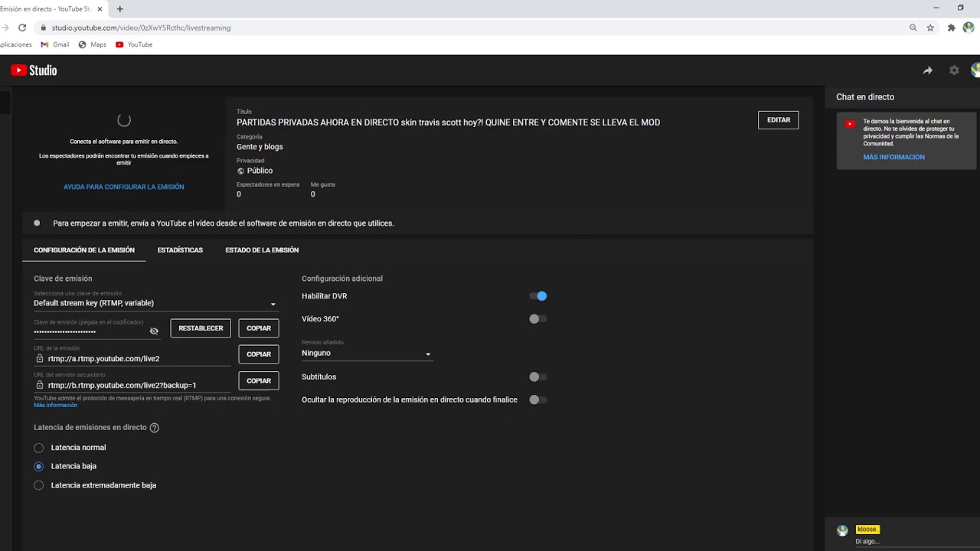The height and width of the screenshot is (551, 980).
Task: Disable the Habilitar DVR toggle
Action: 538,296
